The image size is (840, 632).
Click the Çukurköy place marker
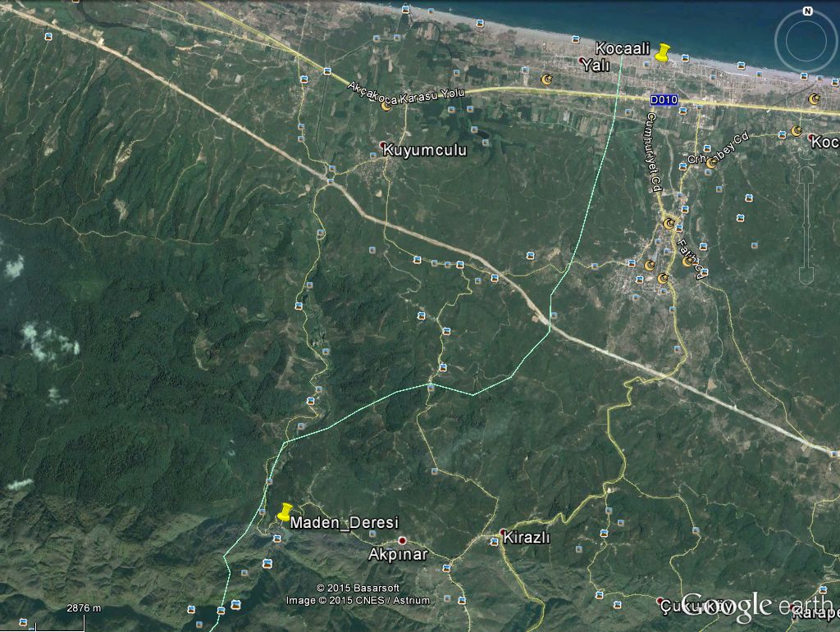660,601
